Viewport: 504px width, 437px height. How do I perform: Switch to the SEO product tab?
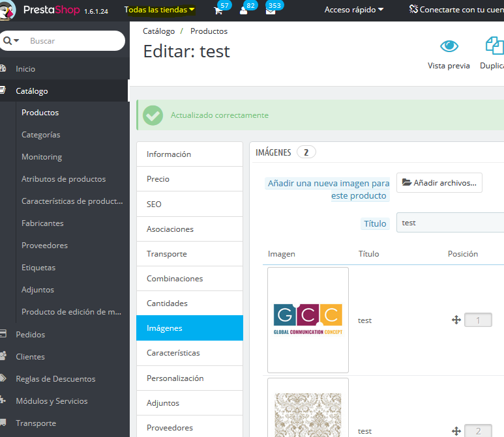point(190,204)
